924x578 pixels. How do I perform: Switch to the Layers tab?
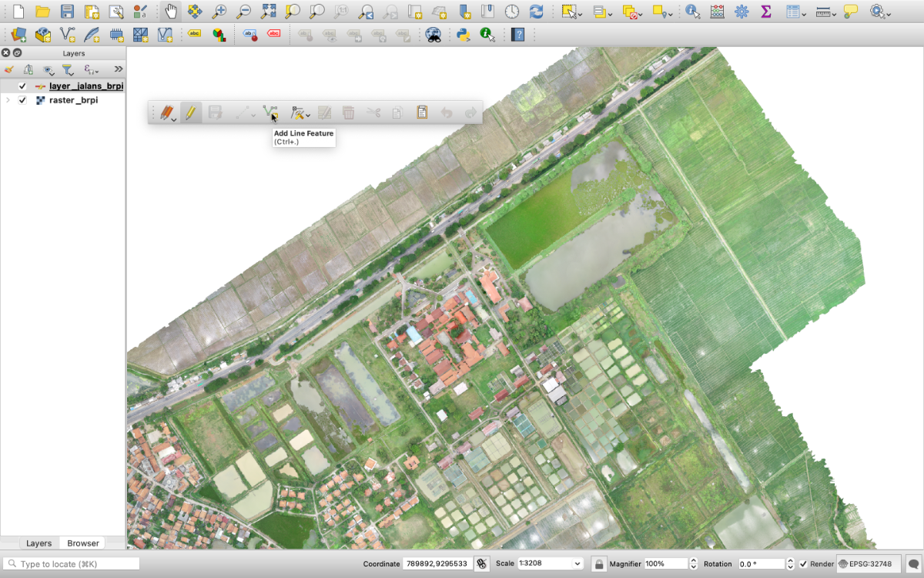38,543
